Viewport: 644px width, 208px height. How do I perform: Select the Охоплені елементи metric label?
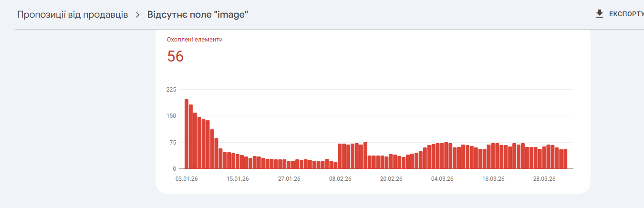[x=195, y=40]
